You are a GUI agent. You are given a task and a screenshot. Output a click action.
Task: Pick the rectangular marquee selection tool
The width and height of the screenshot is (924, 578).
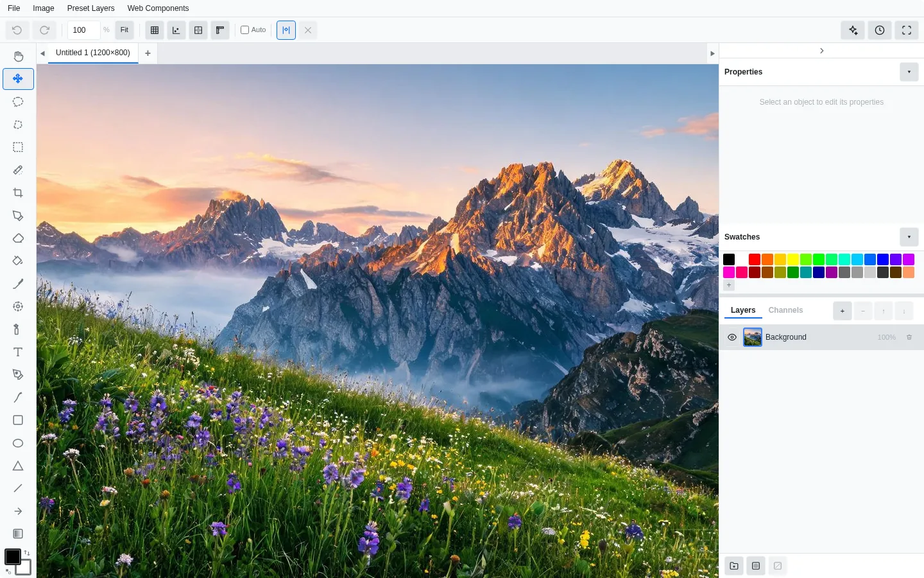pyautogui.click(x=18, y=147)
